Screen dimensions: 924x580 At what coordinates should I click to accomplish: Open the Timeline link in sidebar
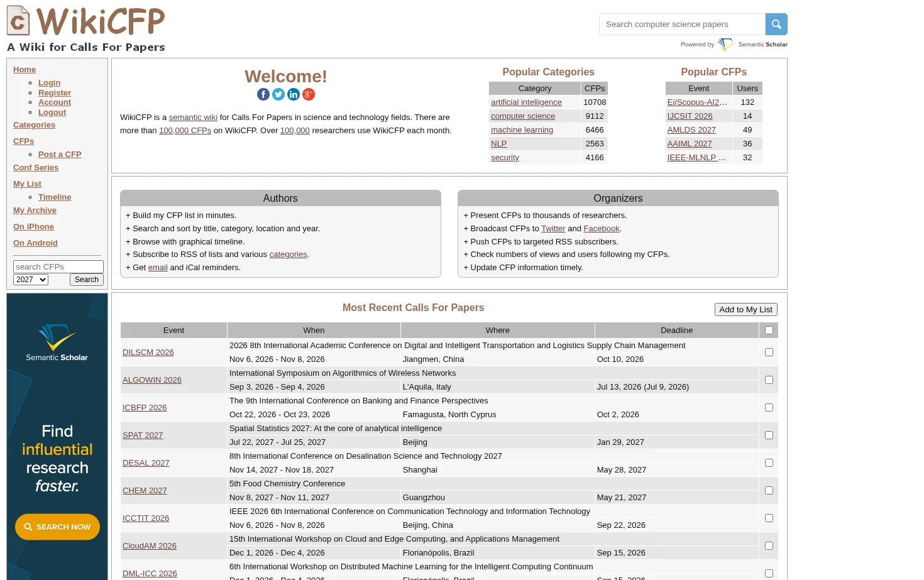(55, 197)
